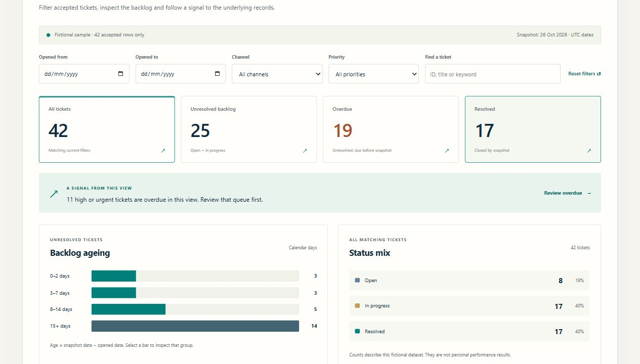Screen dimensions: 640x364
Task: Select the 8–14 days backlog bar
Action: pyautogui.click(x=195, y=309)
